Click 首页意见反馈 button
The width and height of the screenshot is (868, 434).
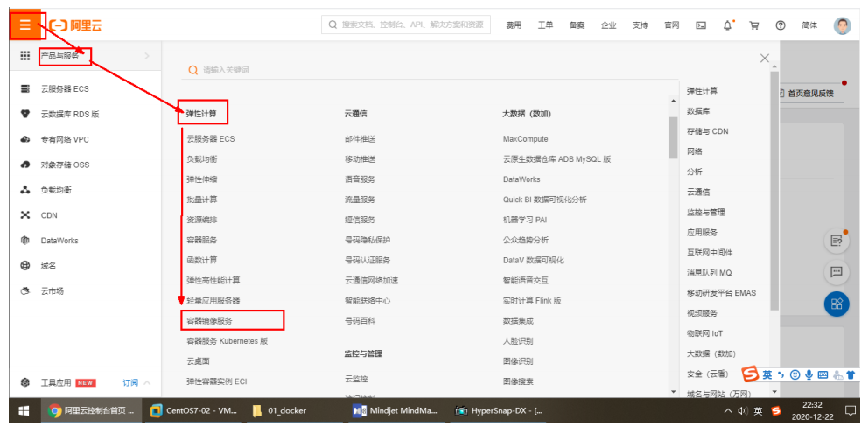810,94
